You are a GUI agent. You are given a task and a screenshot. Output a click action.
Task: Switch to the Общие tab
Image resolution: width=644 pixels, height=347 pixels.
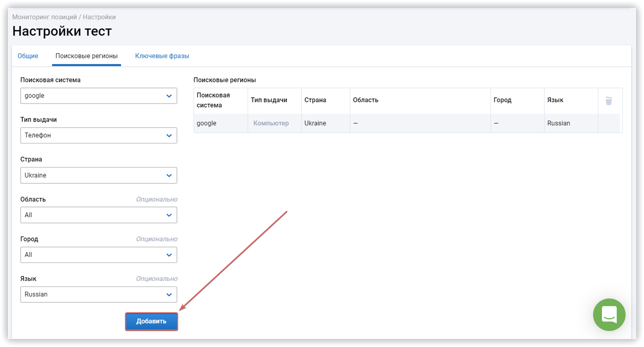[x=28, y=56]
